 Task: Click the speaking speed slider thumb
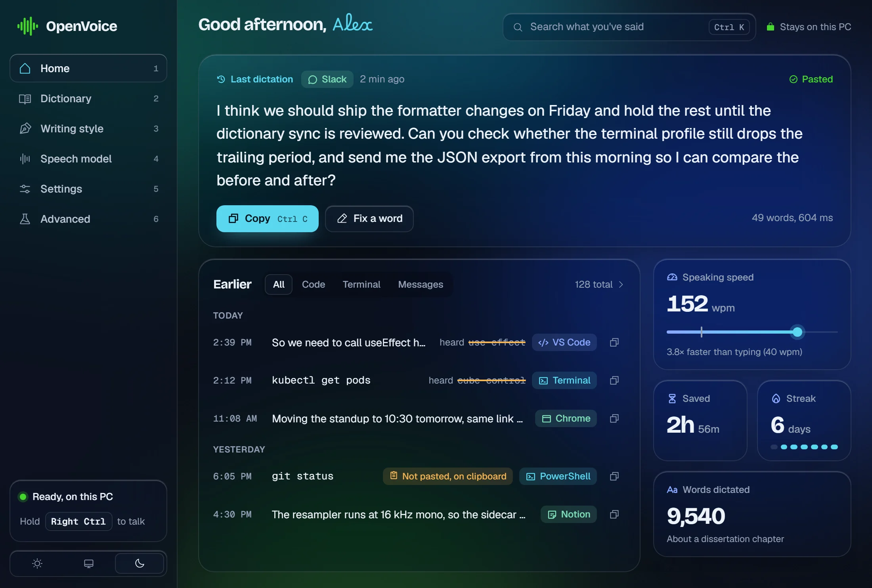pos(797,332)
